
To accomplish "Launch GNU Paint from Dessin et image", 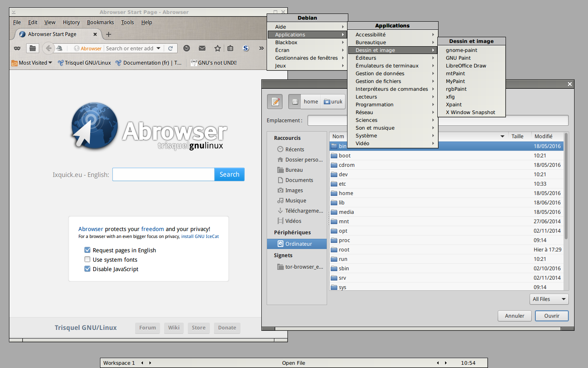I will pos(471,58).
